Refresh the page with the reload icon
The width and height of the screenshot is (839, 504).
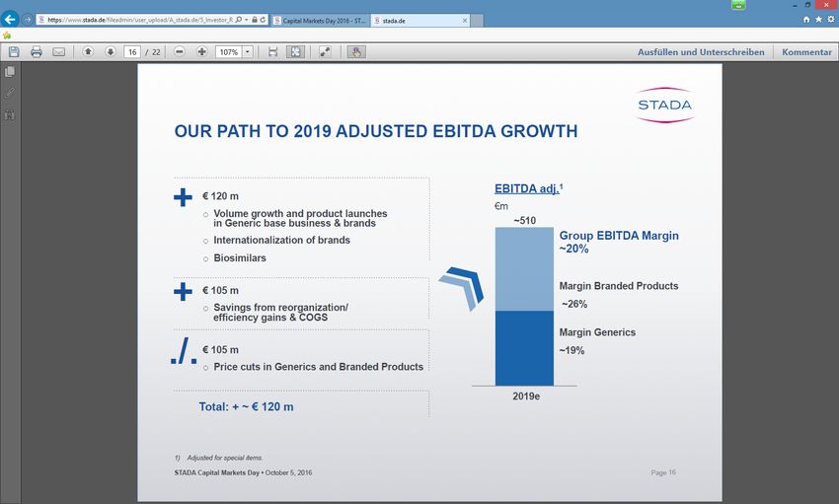coord(263,20)
